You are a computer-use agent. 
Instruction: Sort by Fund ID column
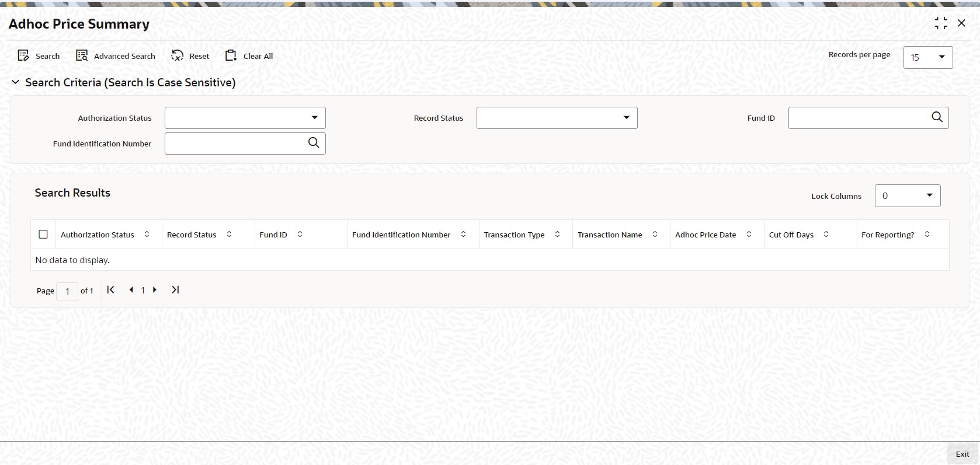[300, 235]
